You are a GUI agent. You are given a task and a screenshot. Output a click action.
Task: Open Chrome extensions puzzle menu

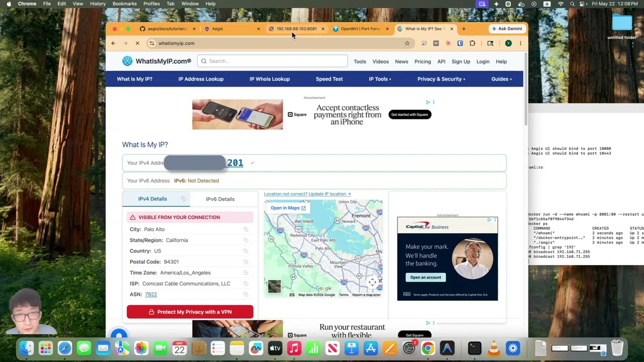(472, 43)
